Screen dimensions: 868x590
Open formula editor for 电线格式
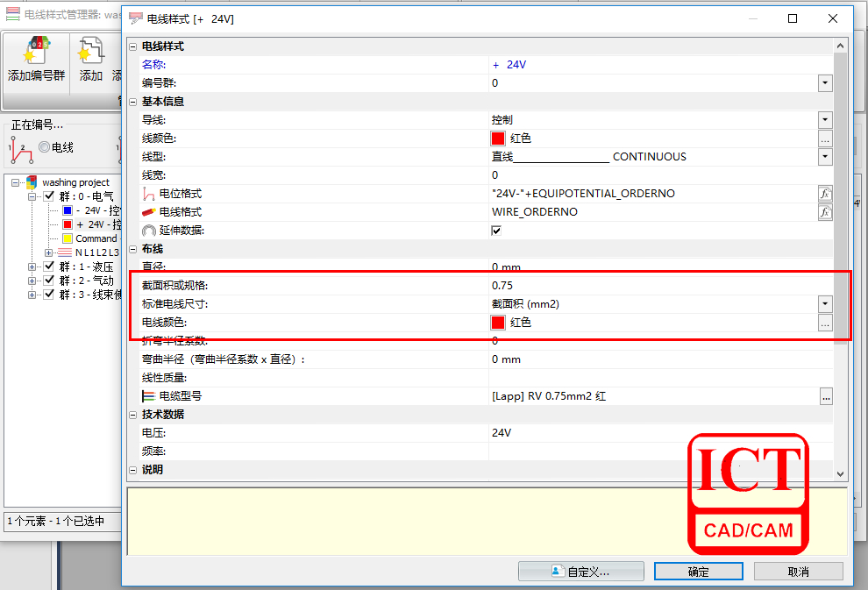click(824, 212)
